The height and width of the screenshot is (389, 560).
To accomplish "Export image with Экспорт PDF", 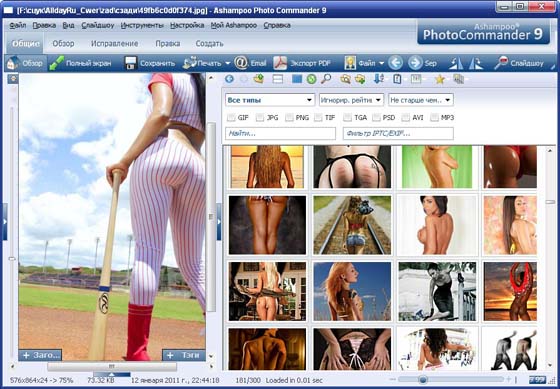I will [302, 63].
